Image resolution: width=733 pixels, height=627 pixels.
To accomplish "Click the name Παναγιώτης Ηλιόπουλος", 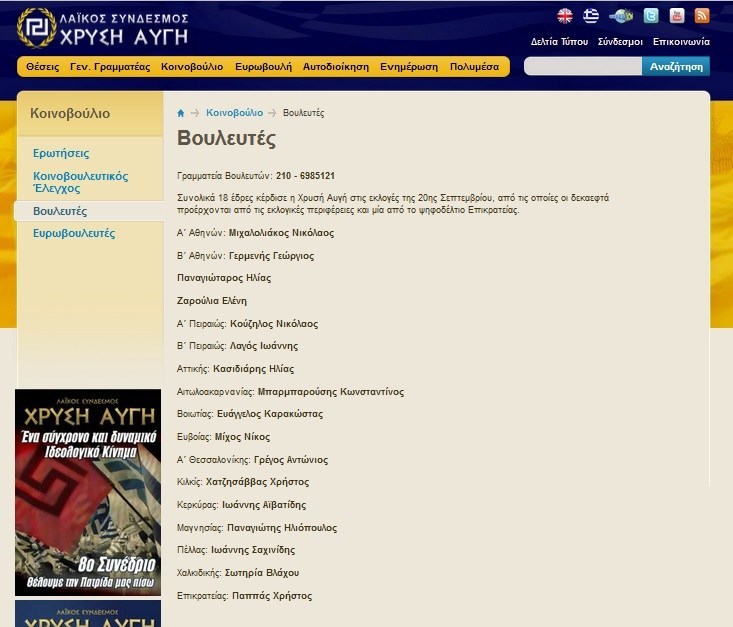I will click(x=282, y=527).
